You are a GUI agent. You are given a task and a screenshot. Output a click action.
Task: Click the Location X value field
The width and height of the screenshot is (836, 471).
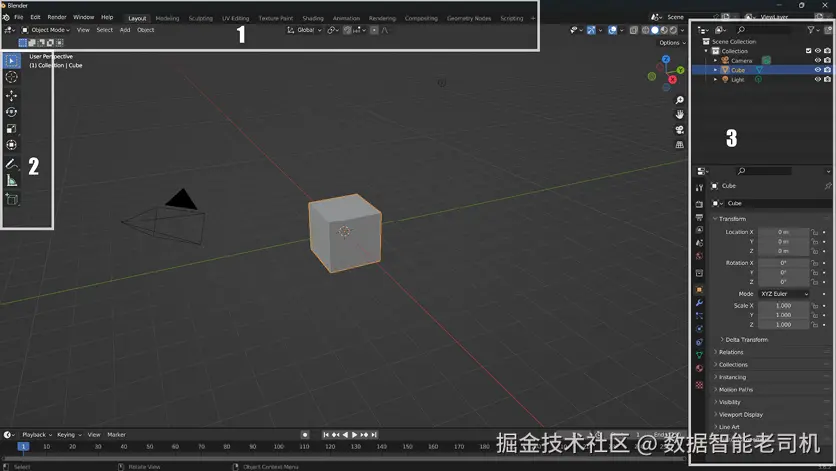(783, 232)
